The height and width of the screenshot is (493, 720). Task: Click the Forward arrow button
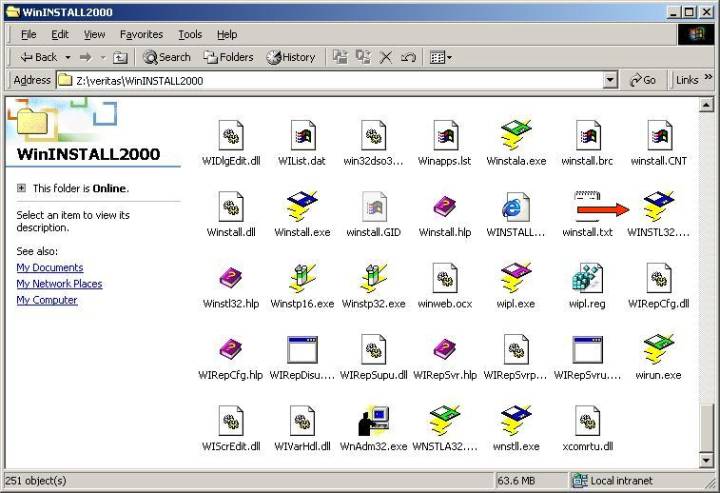[x=86, y=57]
